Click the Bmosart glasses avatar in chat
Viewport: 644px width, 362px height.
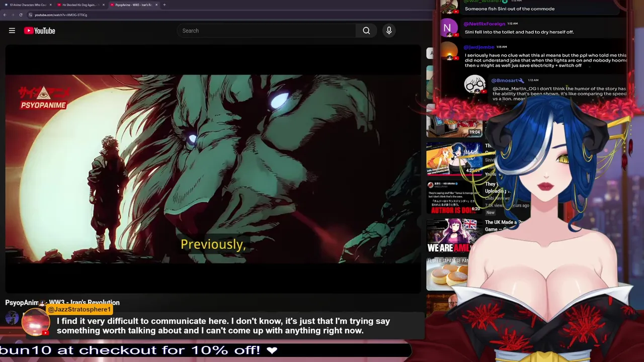(x=474, y=84)
